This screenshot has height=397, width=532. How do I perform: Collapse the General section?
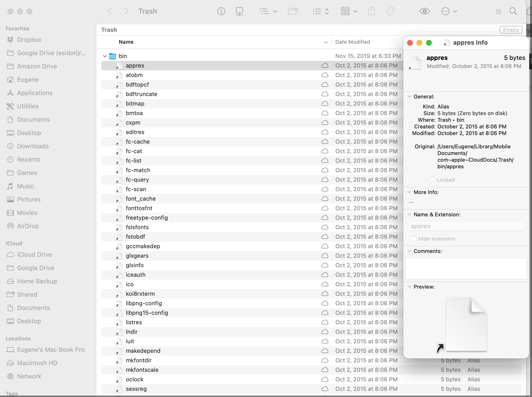tap(409, 97)
